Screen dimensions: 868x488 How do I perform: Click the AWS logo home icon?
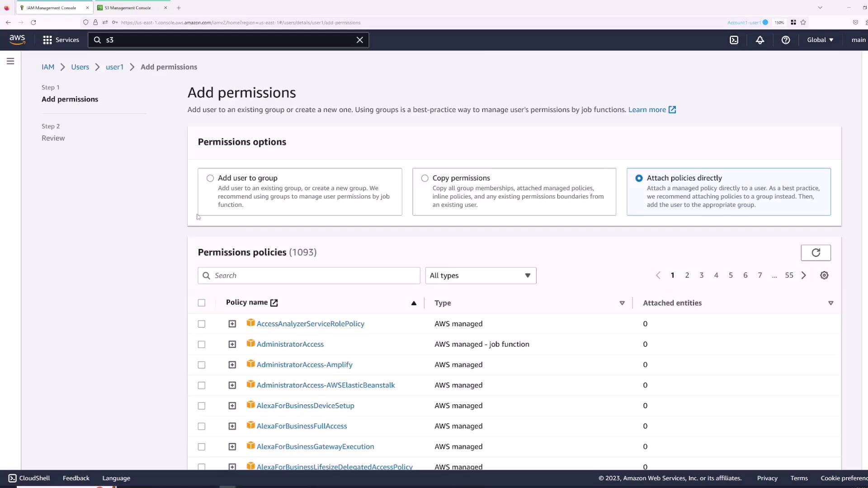(x=17, y=40)
